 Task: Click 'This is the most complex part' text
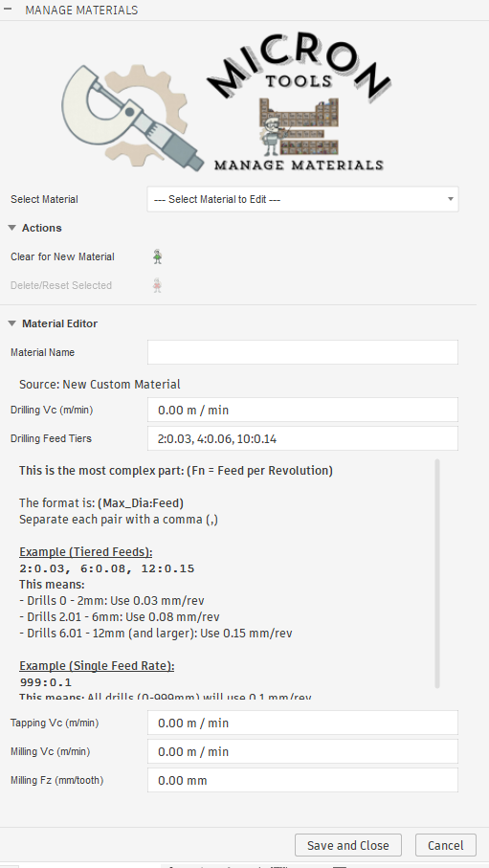[x=176, y=471]
